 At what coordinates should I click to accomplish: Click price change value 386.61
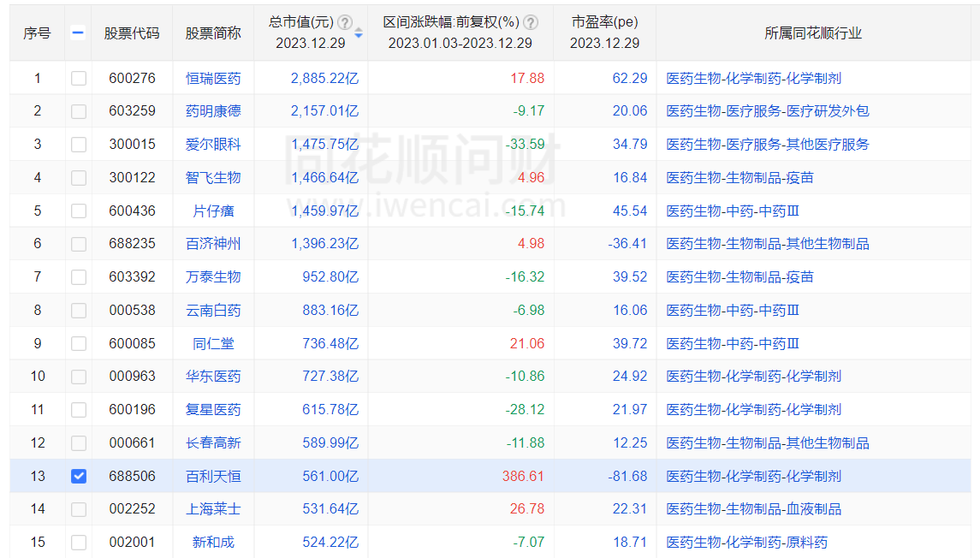coord(523,476)
